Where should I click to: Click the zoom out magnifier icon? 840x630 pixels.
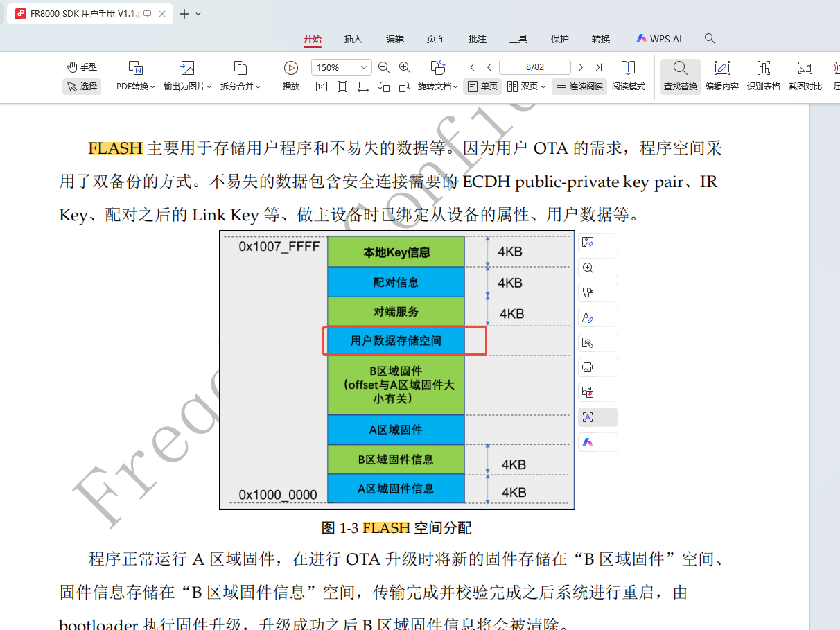(384, 67)
